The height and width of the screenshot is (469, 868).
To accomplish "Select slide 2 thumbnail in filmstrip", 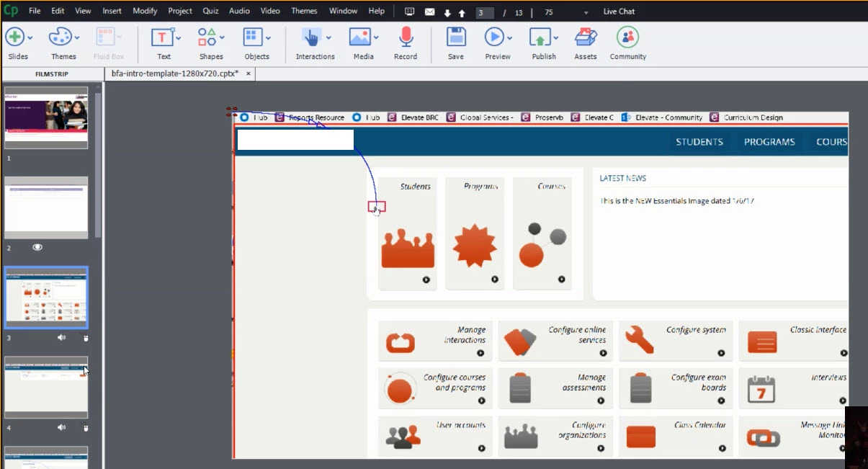I will point(46,207).
